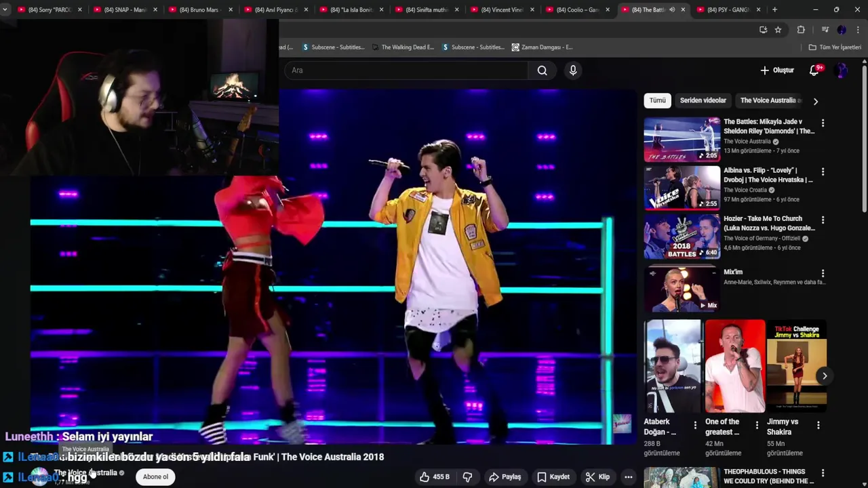Open 'The Voice of Germany - Offiziell' channel
The width and height of the screenshot is (868, 488).
pos(762,239)
